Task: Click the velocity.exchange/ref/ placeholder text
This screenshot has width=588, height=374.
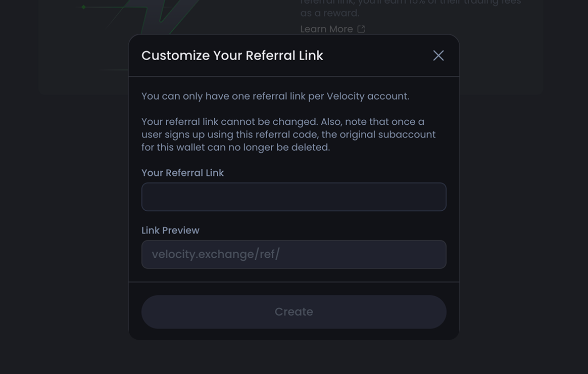Action: tap(216, 254)
